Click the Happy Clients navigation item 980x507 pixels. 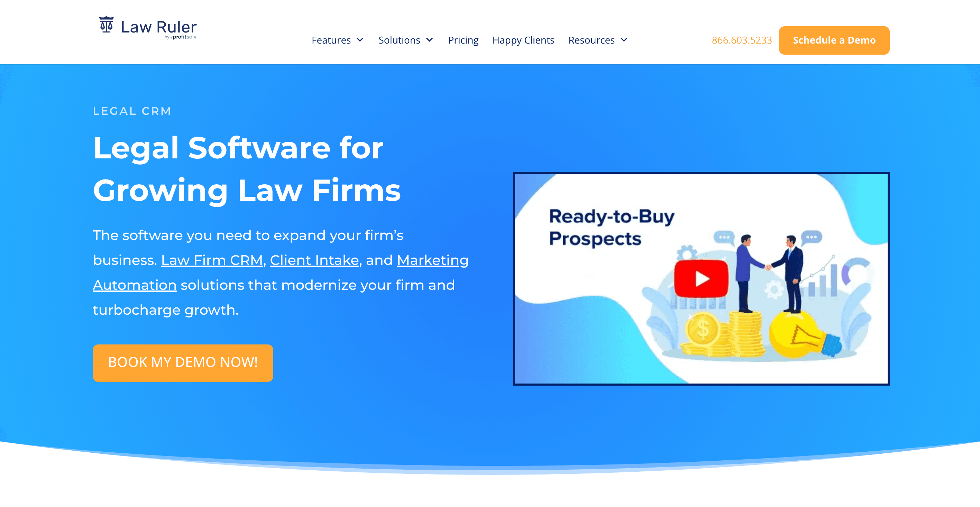(x=524, y=39)
